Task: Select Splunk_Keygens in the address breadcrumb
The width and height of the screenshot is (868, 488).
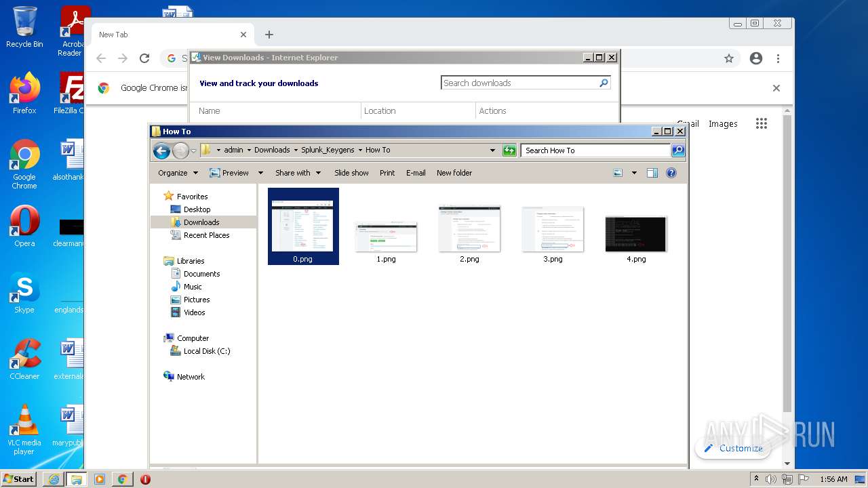Action: pos(328,150)
